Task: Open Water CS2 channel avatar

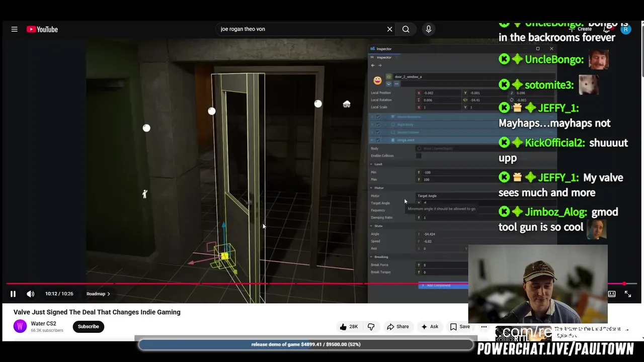Action: pos(20,326)
